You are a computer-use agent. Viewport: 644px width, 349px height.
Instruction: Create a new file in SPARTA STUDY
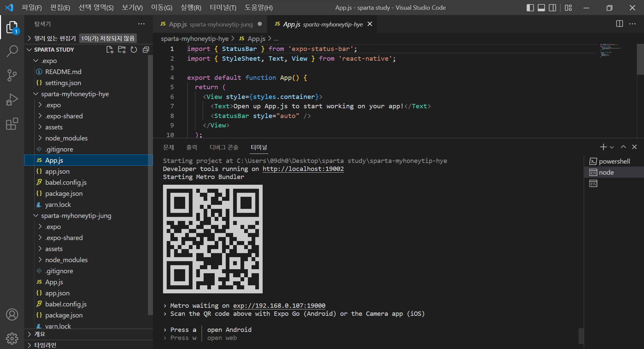[x=110, y=50]
